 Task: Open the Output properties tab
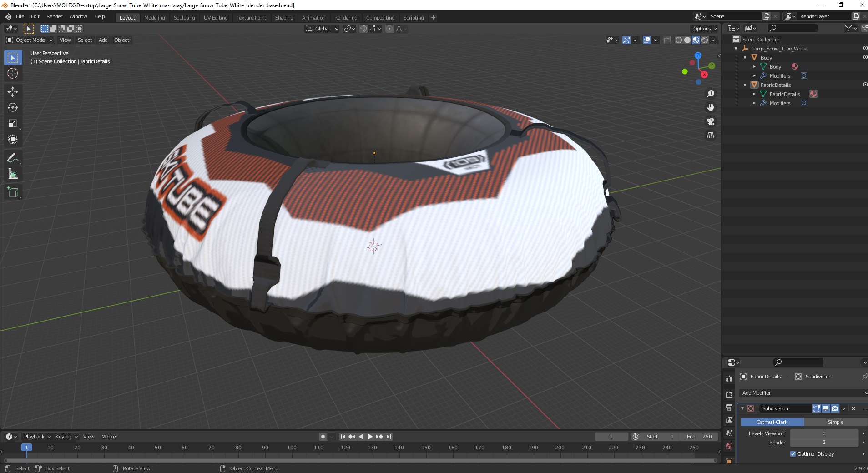click(x=729, y=407)
